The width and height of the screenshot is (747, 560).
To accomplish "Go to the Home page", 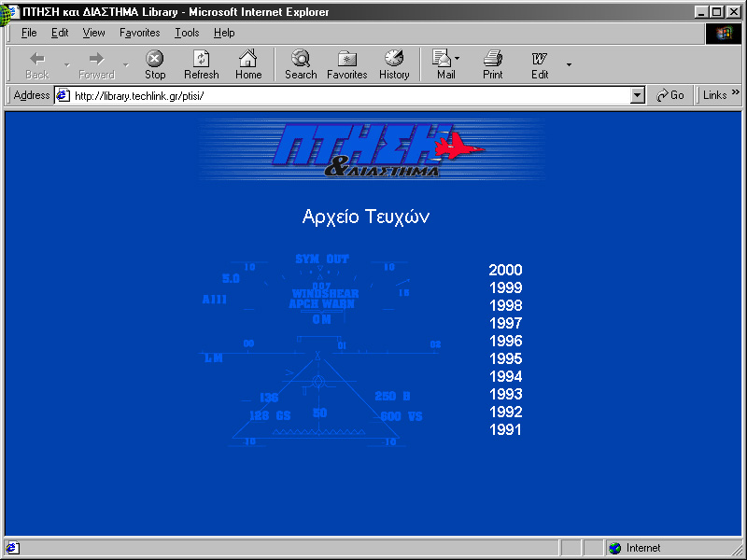I will coord(248,64).
